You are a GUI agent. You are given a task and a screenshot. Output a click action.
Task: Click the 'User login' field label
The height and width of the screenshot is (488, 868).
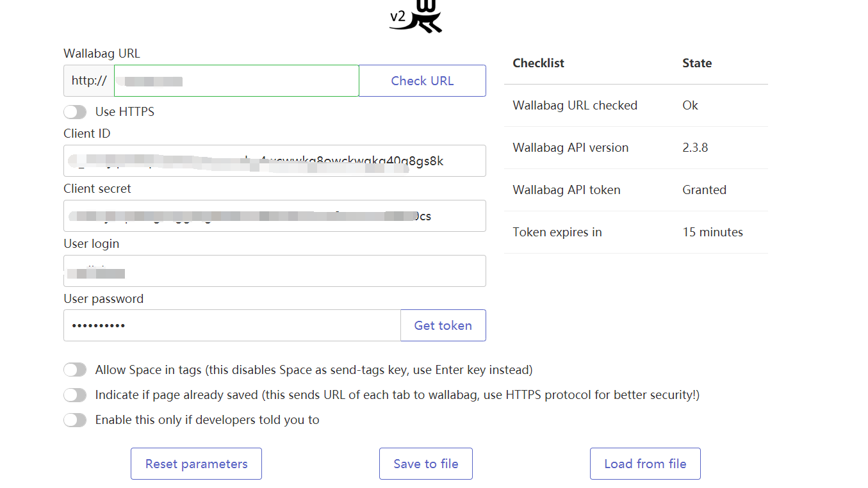[92, 244]
